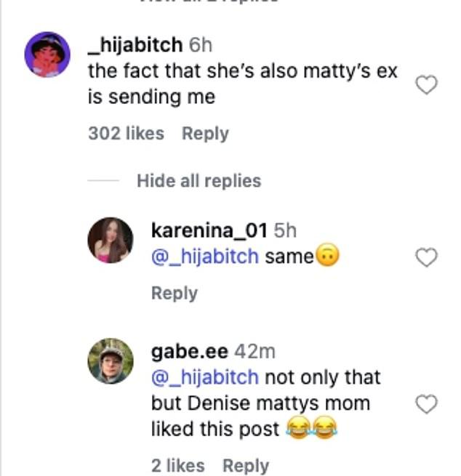Select the 'matty's ex is sending me' comment text

(x=243, y=84)
